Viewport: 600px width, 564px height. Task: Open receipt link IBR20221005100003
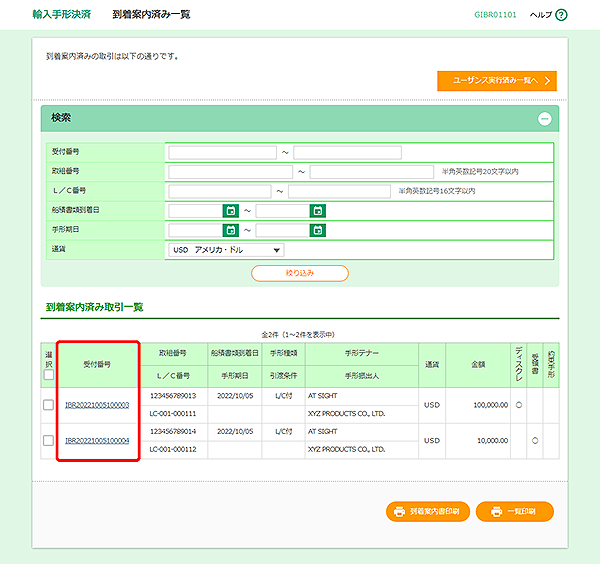(x=97, y=405)
